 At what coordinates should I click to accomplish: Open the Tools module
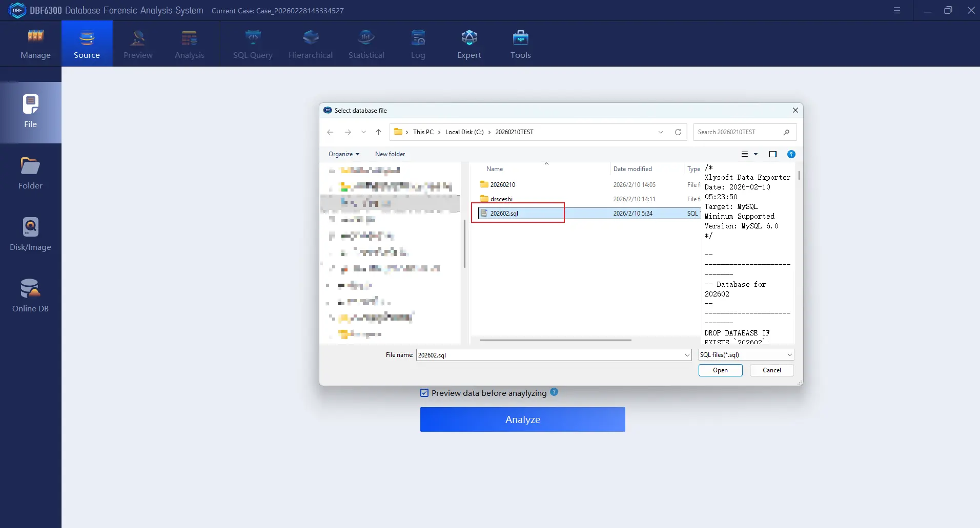(x=520, y=44)
